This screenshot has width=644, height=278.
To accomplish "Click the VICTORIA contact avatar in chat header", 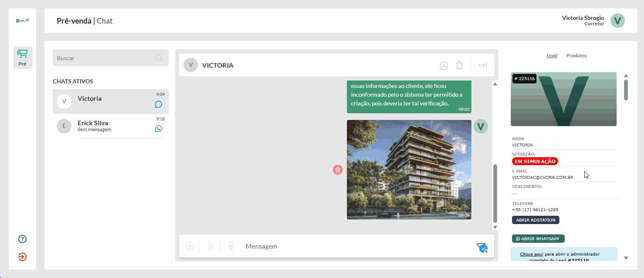I will tap(190, 65).
